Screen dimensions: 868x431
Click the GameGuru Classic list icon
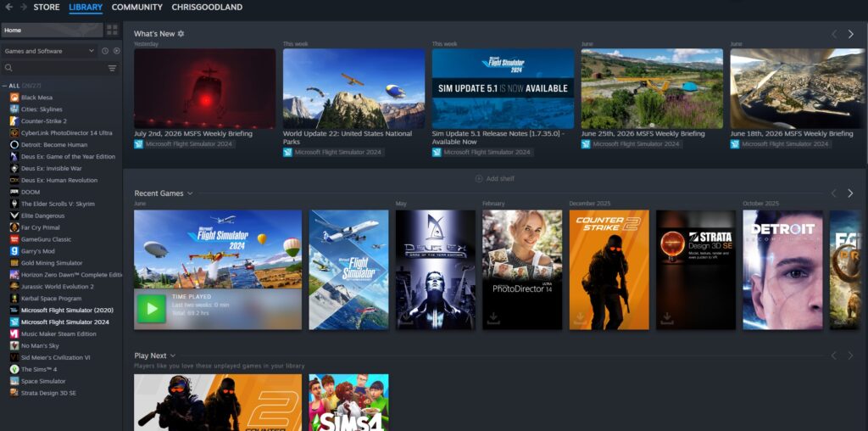[x=14, y=239]
